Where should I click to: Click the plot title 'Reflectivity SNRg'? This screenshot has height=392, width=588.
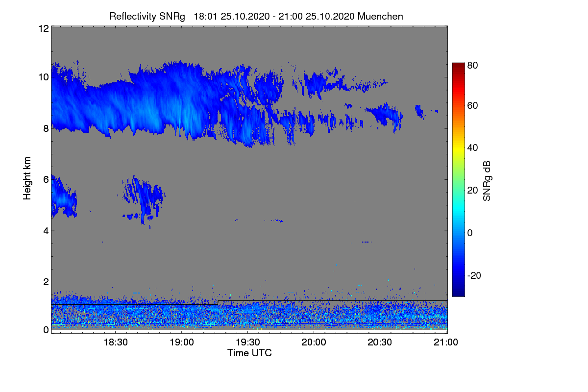tap(147, 16)
